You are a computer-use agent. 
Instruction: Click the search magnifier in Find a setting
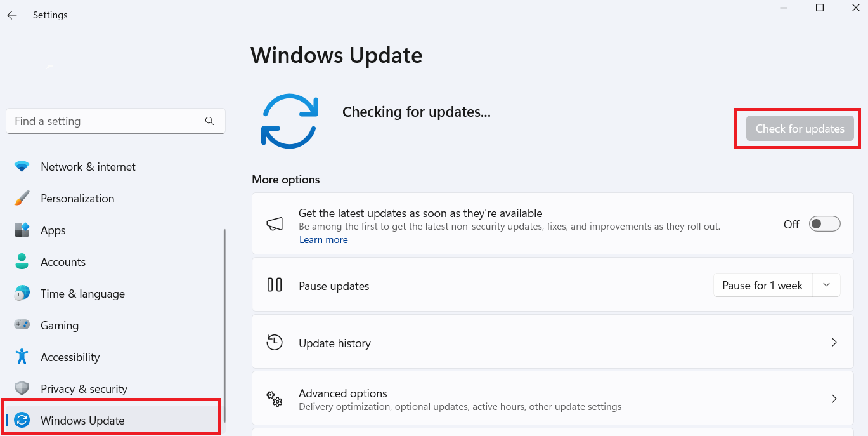(x=209, y=121)
